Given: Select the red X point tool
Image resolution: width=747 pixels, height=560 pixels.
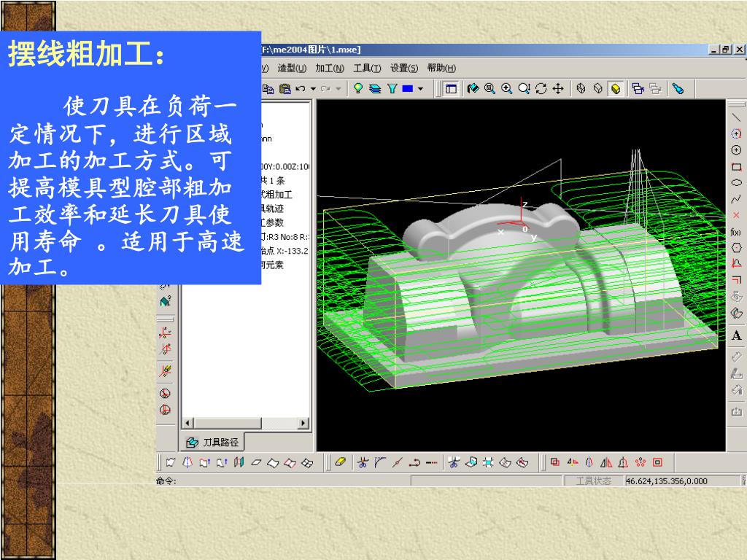Looking at the screenshot, I should (736, 215).
